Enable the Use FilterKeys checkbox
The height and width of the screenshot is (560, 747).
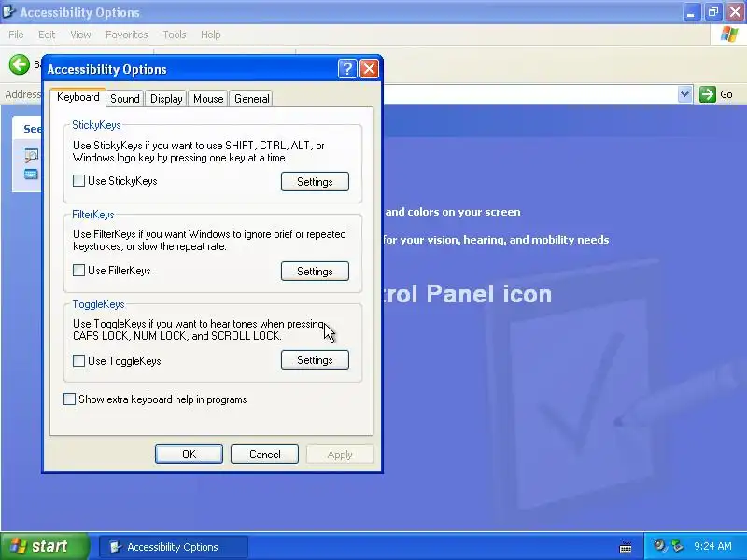(x=78, y=271)
